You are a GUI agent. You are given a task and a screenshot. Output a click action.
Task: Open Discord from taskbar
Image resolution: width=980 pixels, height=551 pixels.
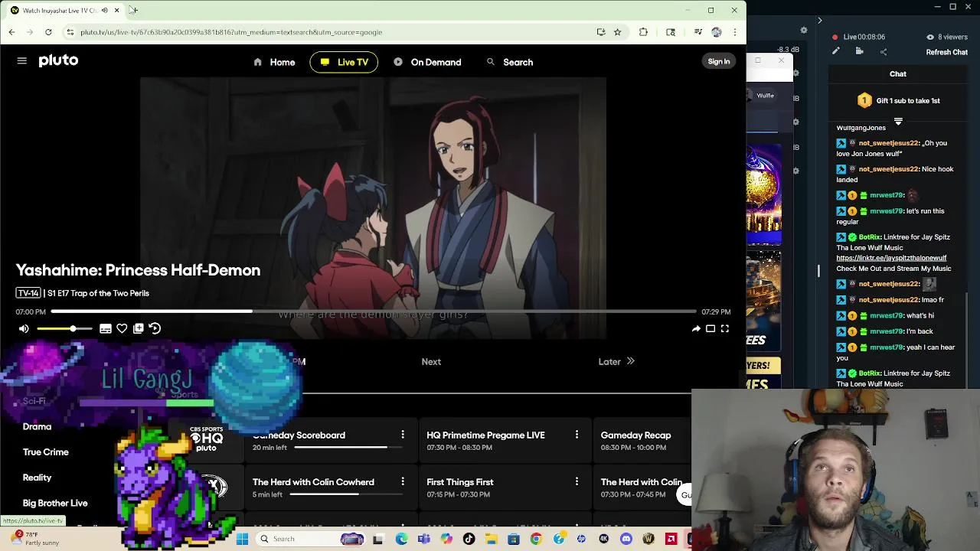626,539
